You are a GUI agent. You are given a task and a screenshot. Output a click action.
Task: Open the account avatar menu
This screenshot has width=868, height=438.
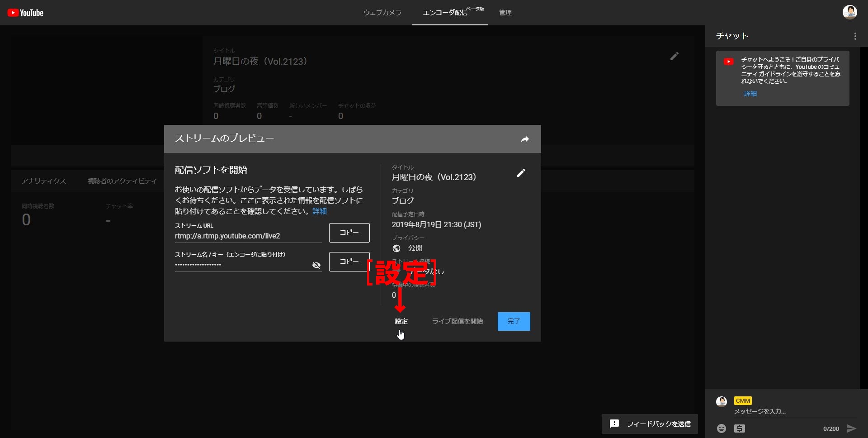click(850, 12)
